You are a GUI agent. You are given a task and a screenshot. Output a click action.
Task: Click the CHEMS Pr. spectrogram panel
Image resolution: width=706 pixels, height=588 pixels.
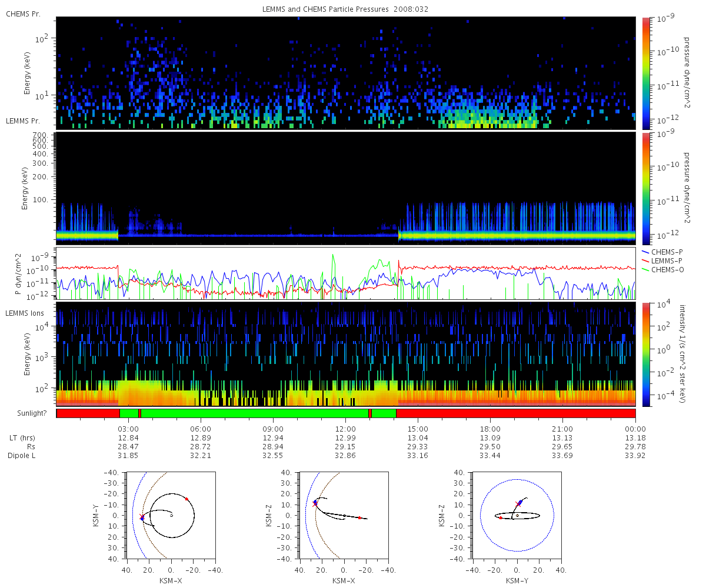point(346,73)
